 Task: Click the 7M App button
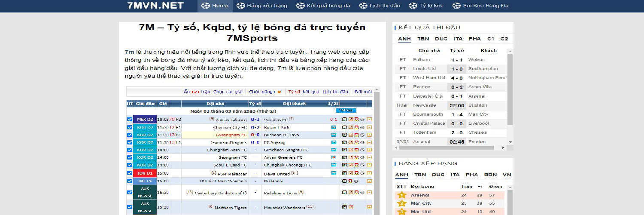point(346,111)
